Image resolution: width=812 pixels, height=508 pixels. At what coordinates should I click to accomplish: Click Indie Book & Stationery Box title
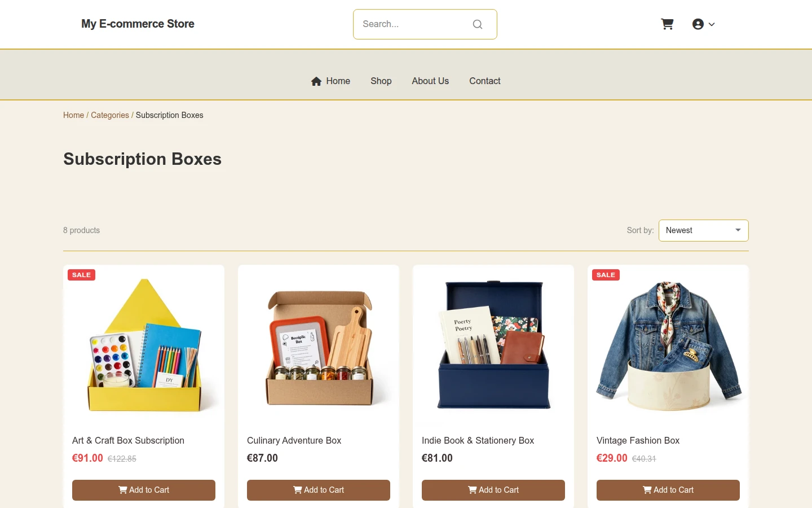[478, 440]
